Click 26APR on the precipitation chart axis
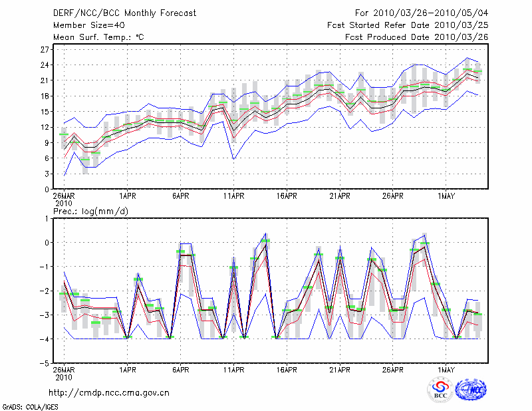532x411 pixels. (x=393, y=370)
